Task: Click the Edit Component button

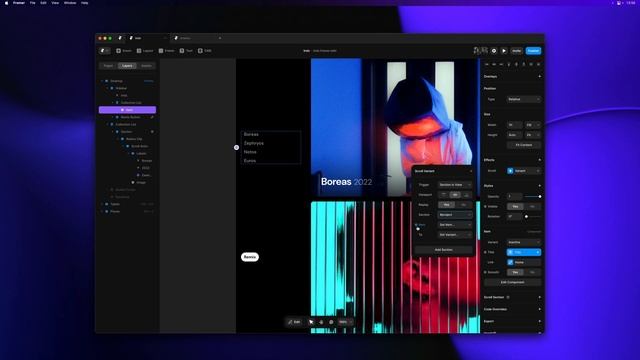Action: (513, 282)
